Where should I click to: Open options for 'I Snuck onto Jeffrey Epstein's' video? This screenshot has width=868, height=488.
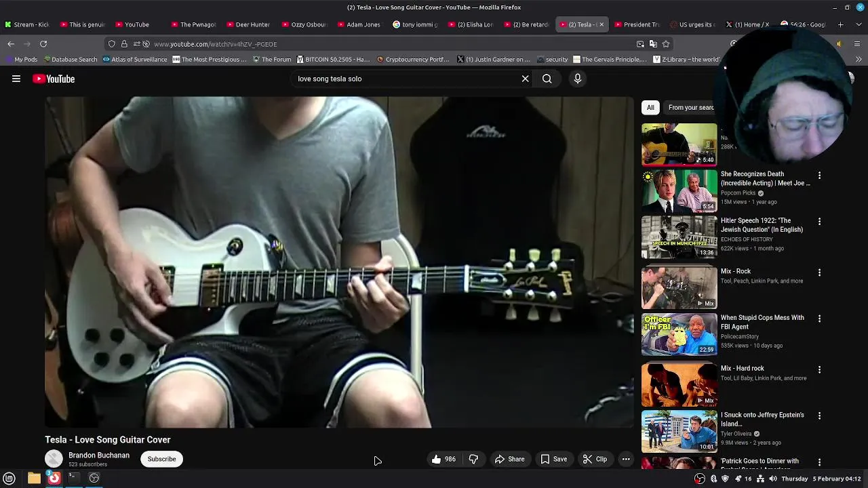(x=819, y=416)
